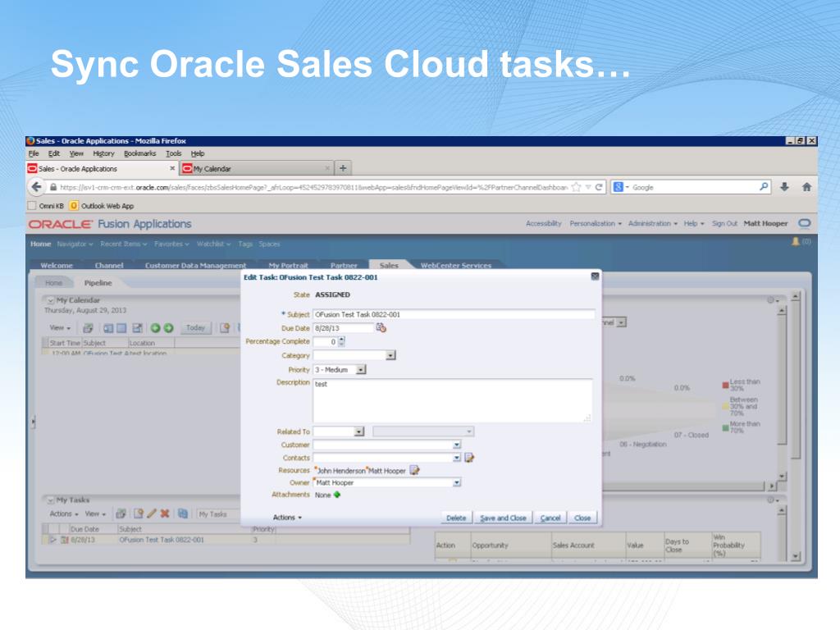
Task: Click the Accessibility link in Oracle header
Action: [x=543, y=223]
